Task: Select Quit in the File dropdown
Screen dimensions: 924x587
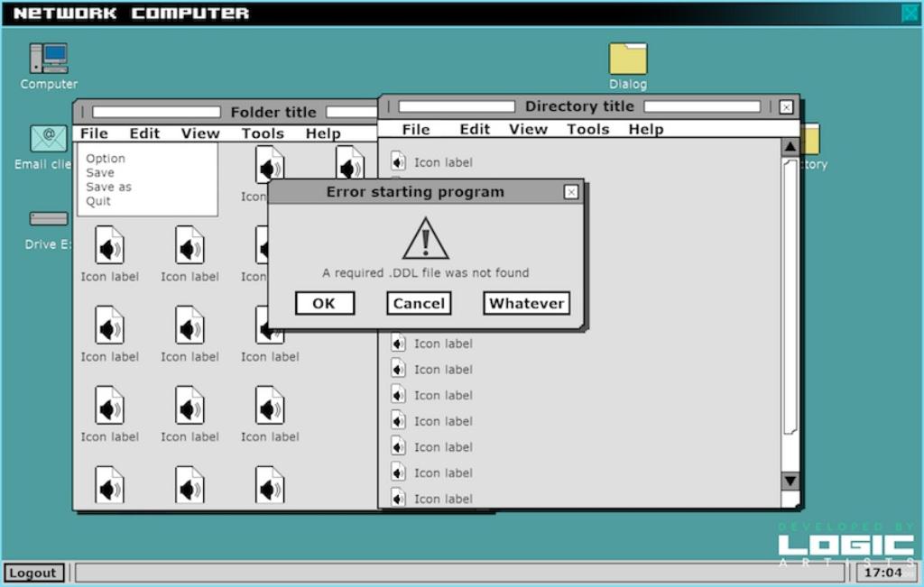Action: tap(98, 201)
